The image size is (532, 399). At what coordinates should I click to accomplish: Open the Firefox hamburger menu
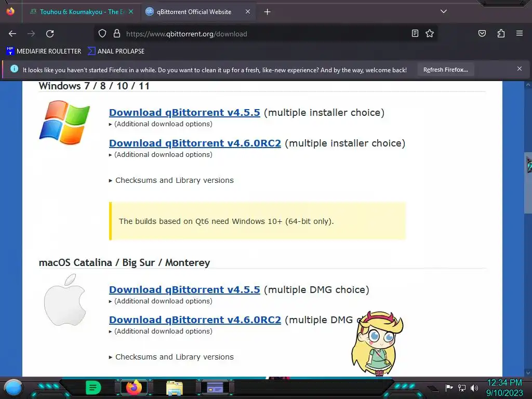(x=520, y=33)
